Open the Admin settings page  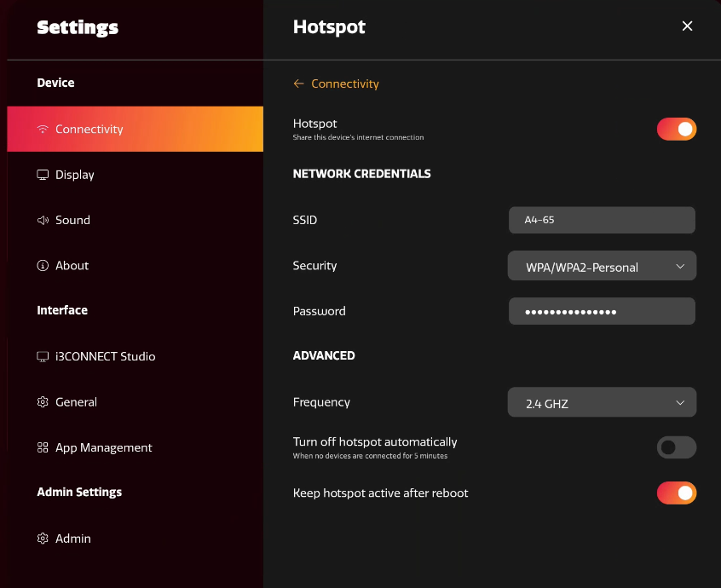[x=136, y=539]
